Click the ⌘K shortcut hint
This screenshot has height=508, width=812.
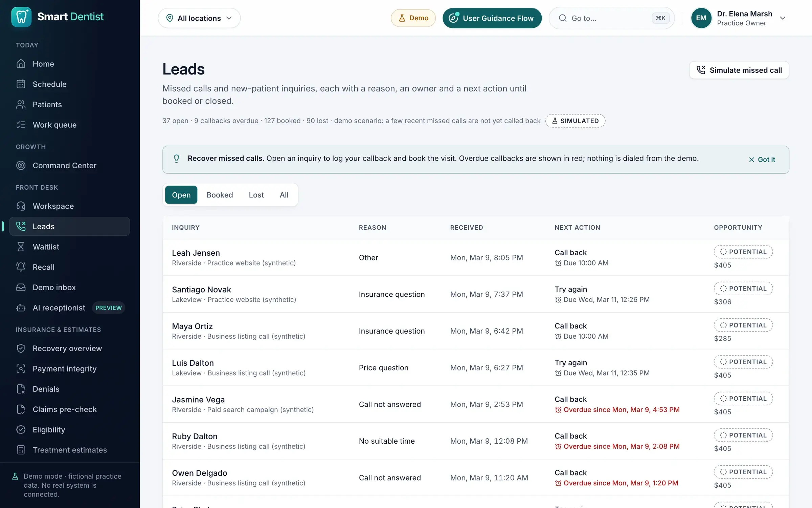(660, 18)
